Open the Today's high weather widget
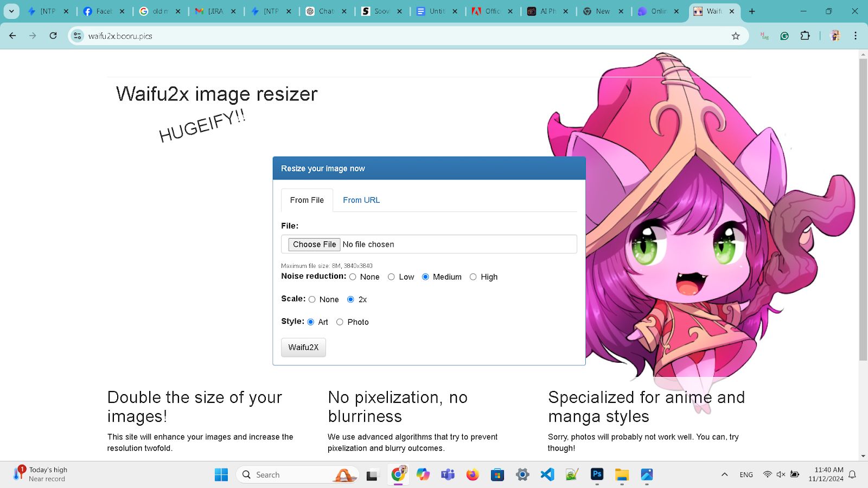The width and height of the screenshot is (868, 488). pos(41,474)
